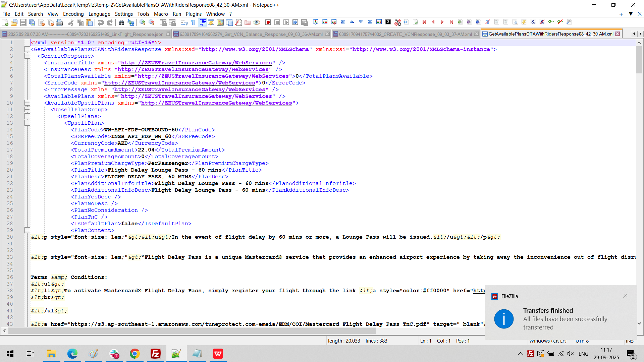Open the Plugins menu
The width and height of the screenshot is (644, 362).
tap(194, 14)
